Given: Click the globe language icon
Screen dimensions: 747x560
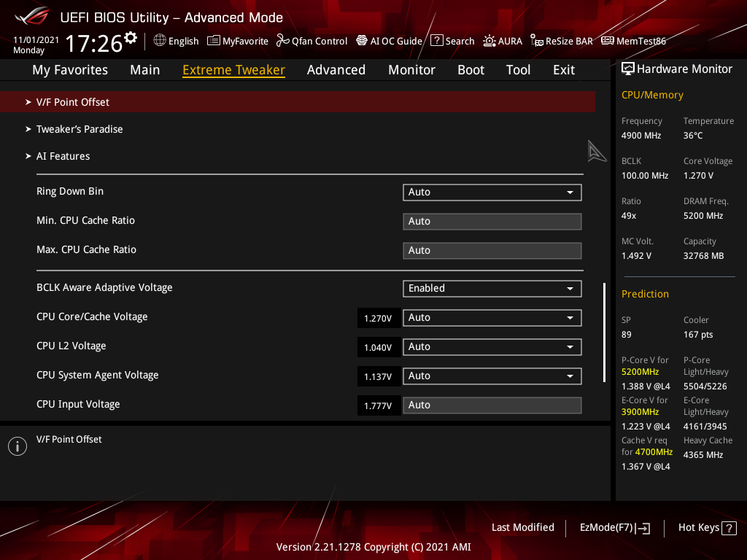Looking at the screenshot, I should [x=160, y=41].
